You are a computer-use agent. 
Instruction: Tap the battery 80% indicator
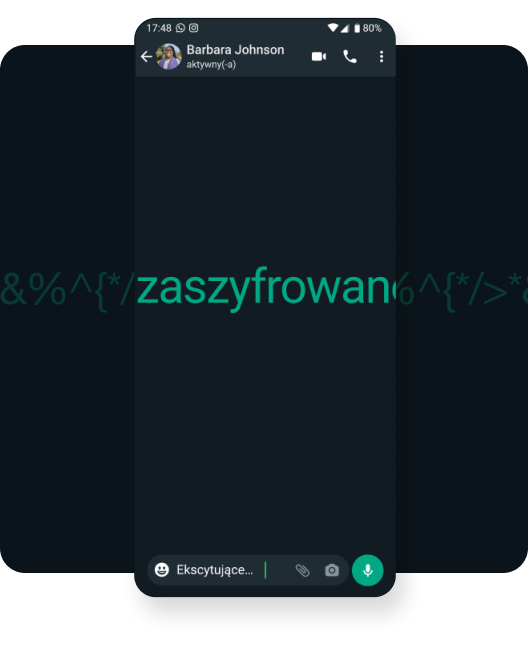coord(368,28)
